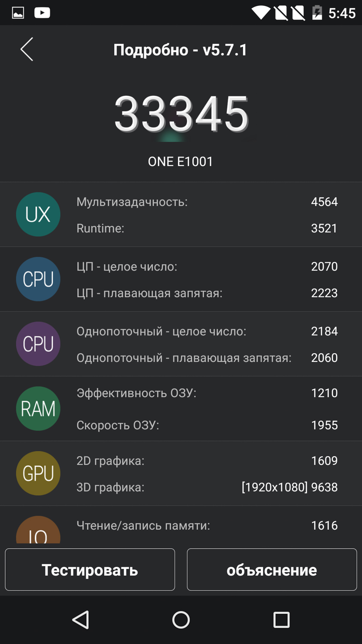
Task: Open the YouTube notification icon
Action: click(42, 13)
